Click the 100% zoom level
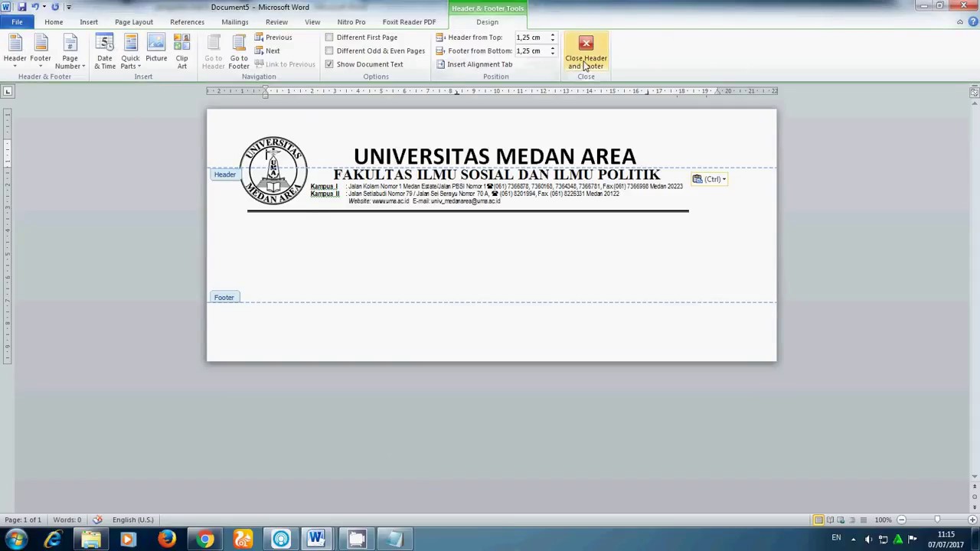Viewport: 980px width, 551px height. point(883,520)
